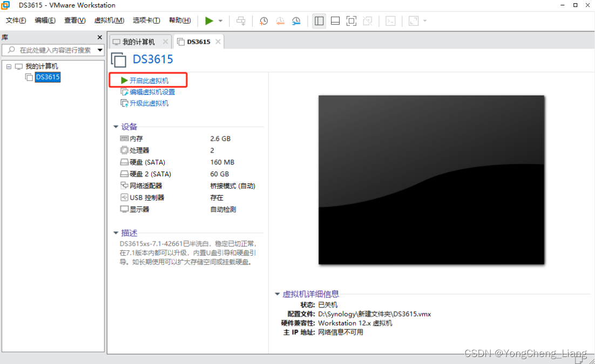Click the black VM screen preview thumbnail
595x364 pixels.
click(x=431, y=180)
